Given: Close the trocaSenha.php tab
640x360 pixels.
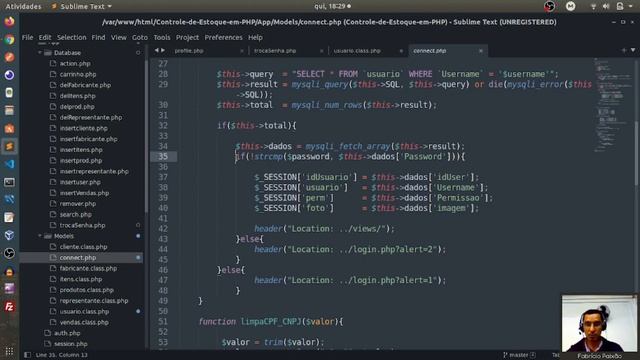Looking at the screenshot, I should click(x=322, y=51).
